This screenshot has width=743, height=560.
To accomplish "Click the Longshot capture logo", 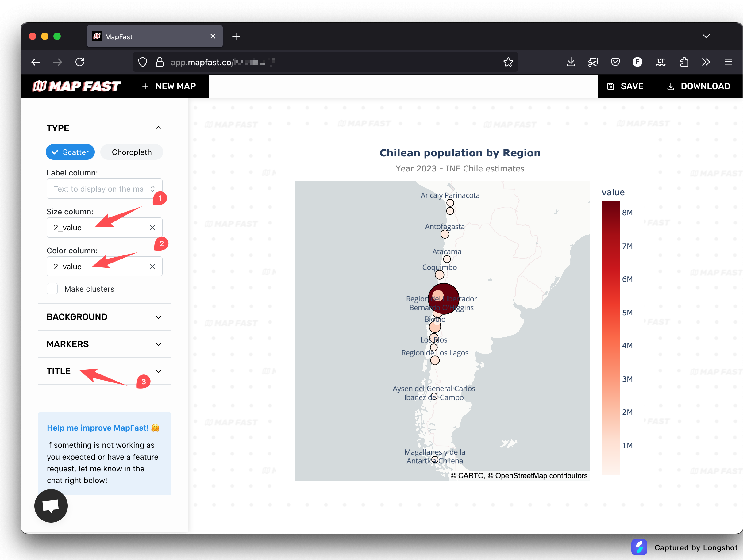I will (639, 547).
